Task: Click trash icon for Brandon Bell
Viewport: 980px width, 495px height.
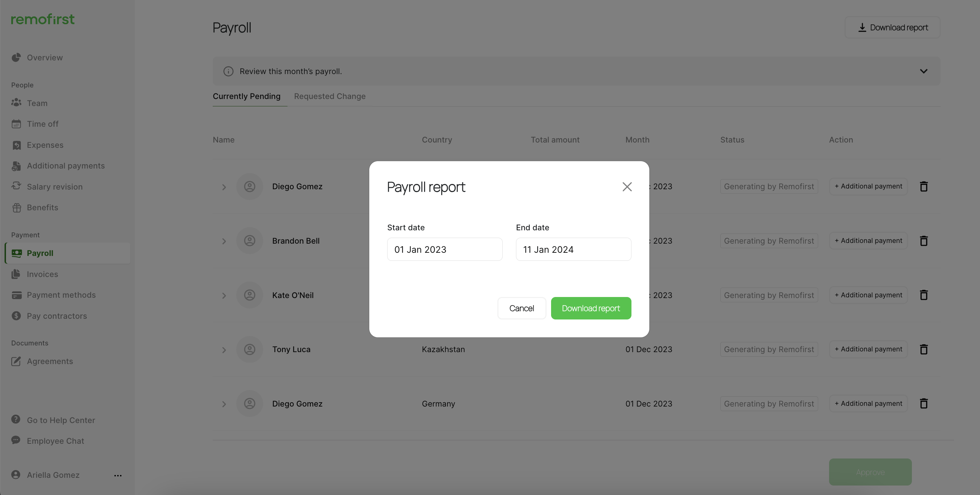Action: [x=923, y=241]
